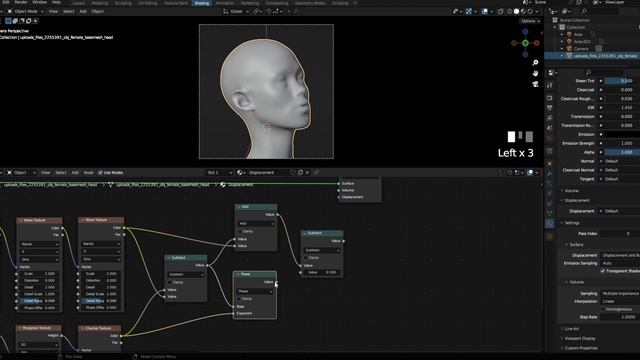Viewport: 640px width, 360px height.
Task: Click the Clearcoat Normal Default button
Action: 620,170
